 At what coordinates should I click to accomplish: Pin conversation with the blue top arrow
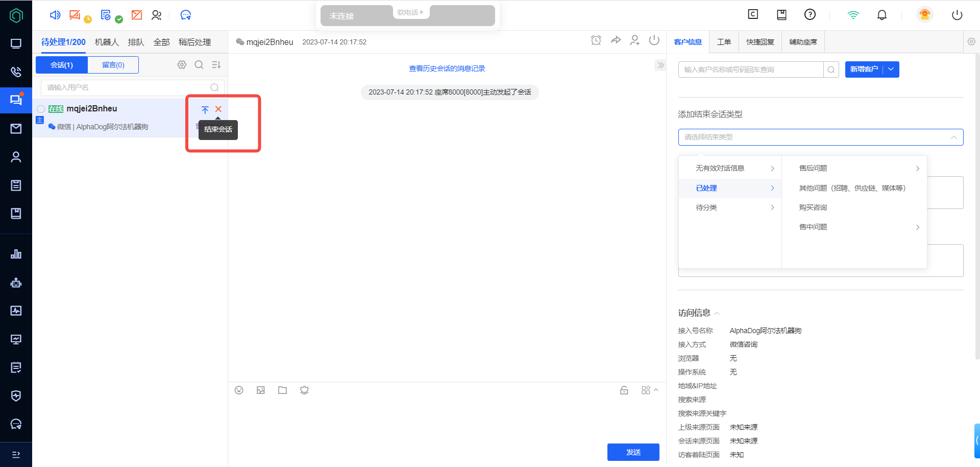205,110
